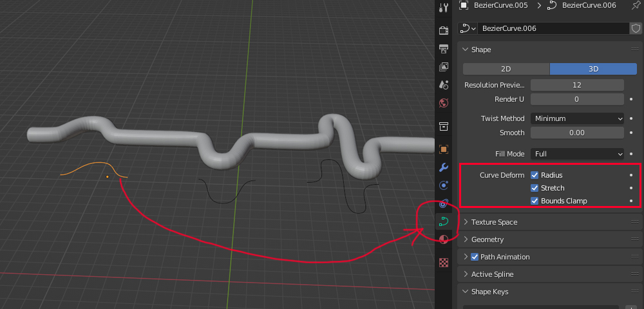Open the Material properties tab
644x309 pixels.
[x=444, y=239]
